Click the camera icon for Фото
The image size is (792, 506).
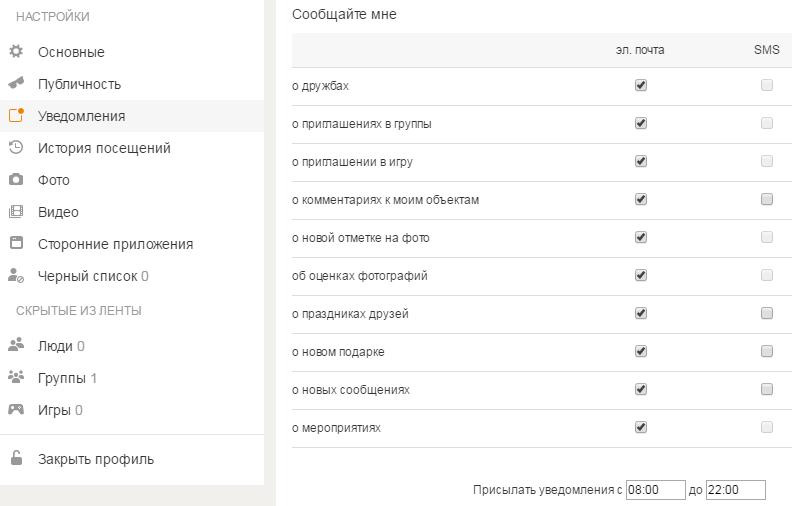click(16, 179)
